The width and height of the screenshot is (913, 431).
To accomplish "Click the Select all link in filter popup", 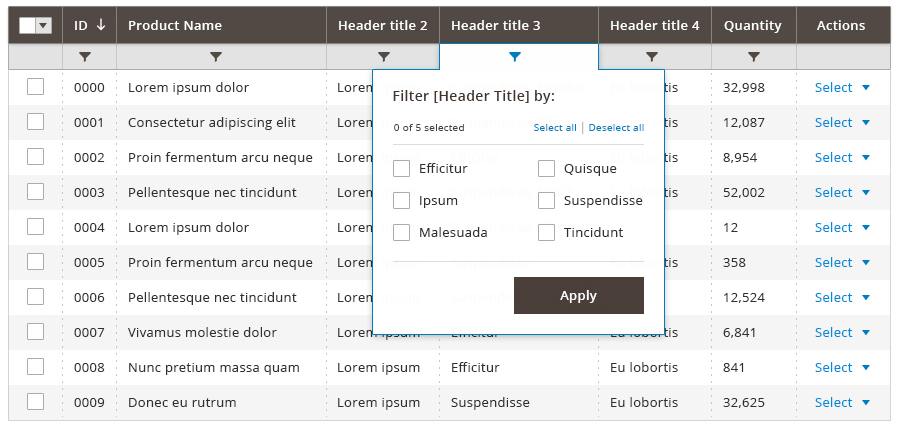I will (x=555, y=128).
